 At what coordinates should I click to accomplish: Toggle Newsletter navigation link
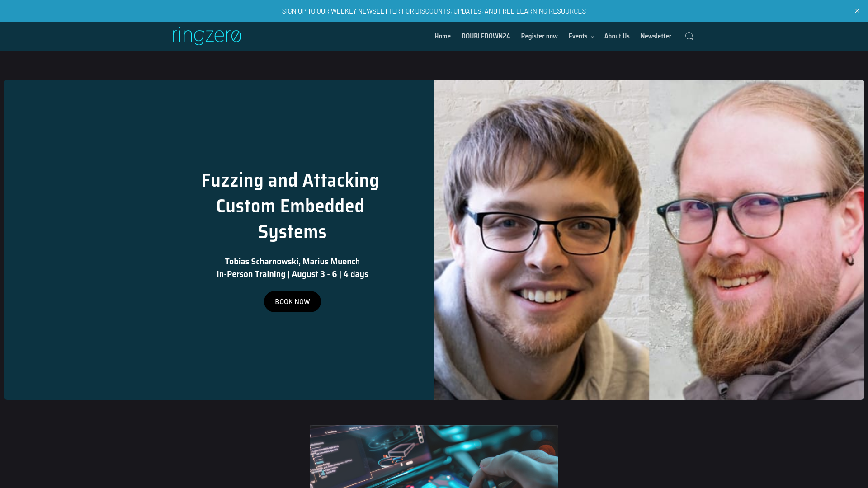point(656,36)
